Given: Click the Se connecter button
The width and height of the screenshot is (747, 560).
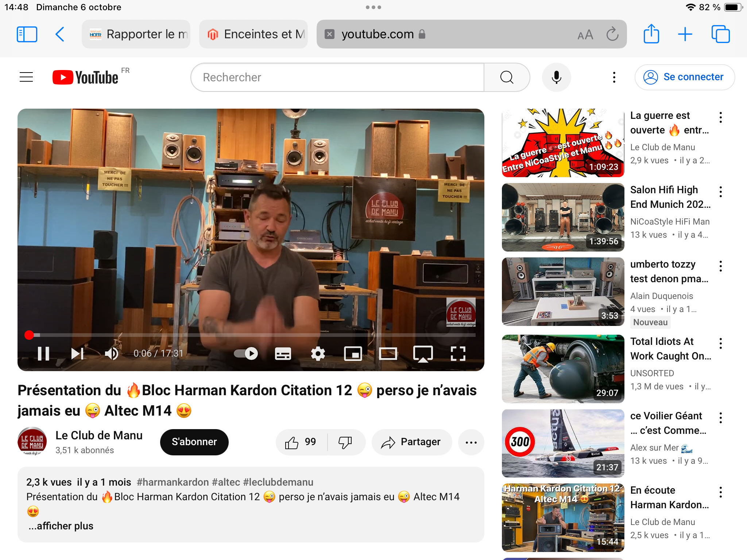Looking at the screenshot, I should [x=685, y=77].
